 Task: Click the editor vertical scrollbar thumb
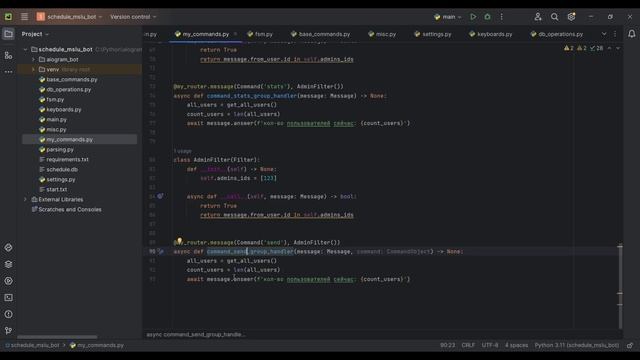coord(620,286)
